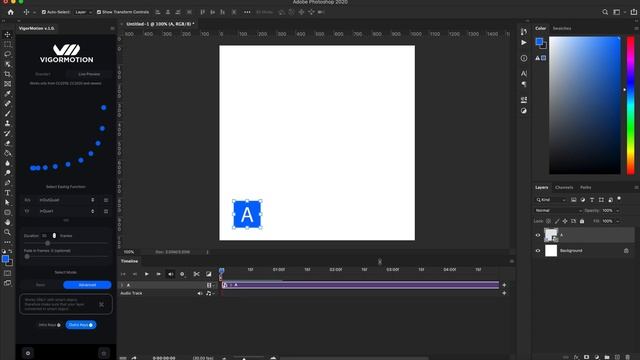Select the Pen tool
The height and width of the screenshot is (360, 640).
[7, 182]
